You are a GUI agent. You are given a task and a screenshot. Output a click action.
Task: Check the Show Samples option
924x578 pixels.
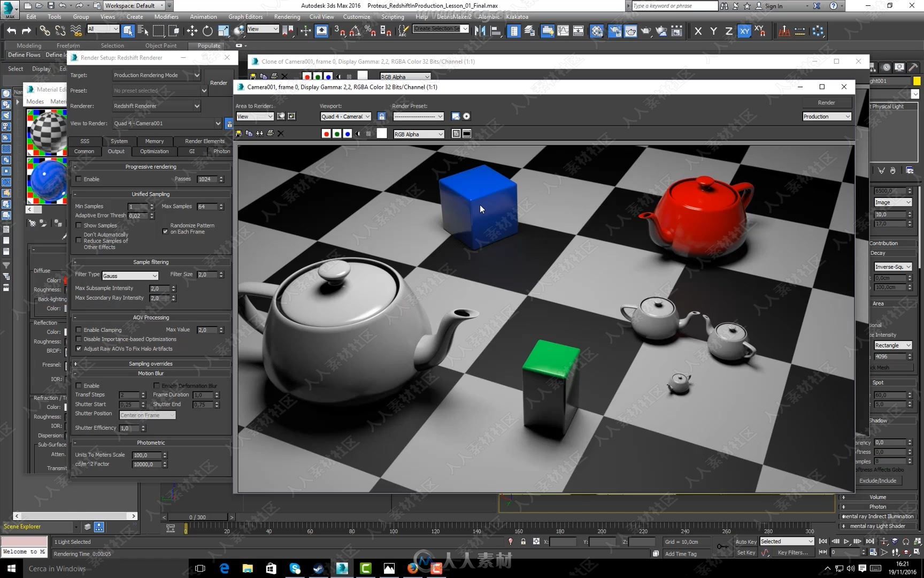(79, 225)
